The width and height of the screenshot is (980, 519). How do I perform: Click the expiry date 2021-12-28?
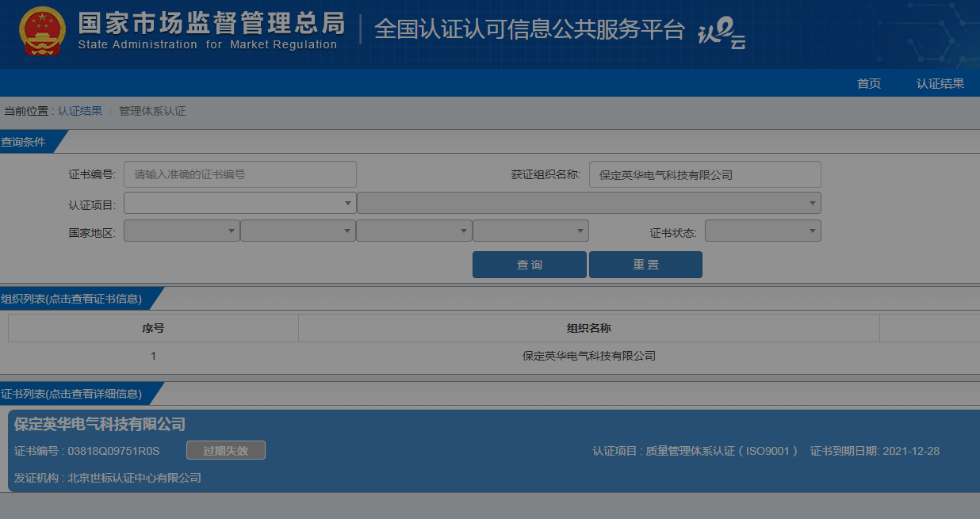[x=911, y=451]
